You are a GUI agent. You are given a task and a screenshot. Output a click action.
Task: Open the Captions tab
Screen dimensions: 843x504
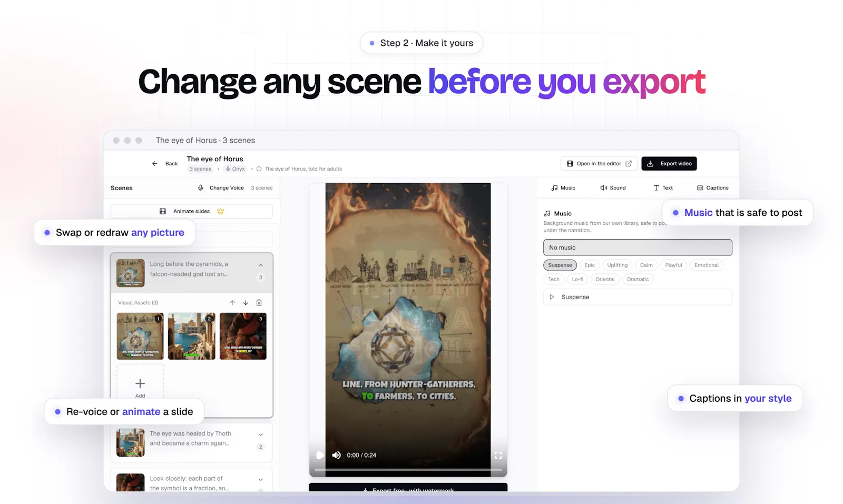[713, 188]
